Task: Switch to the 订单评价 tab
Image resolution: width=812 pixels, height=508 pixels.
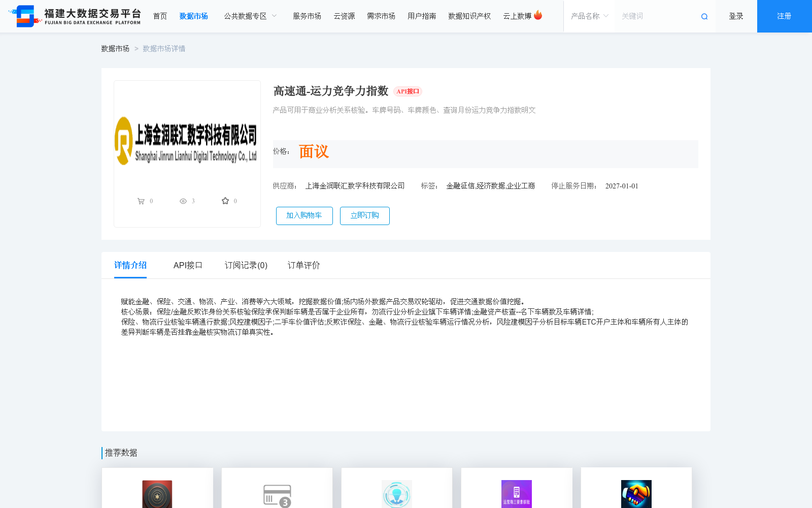Action: click(304, 265)
